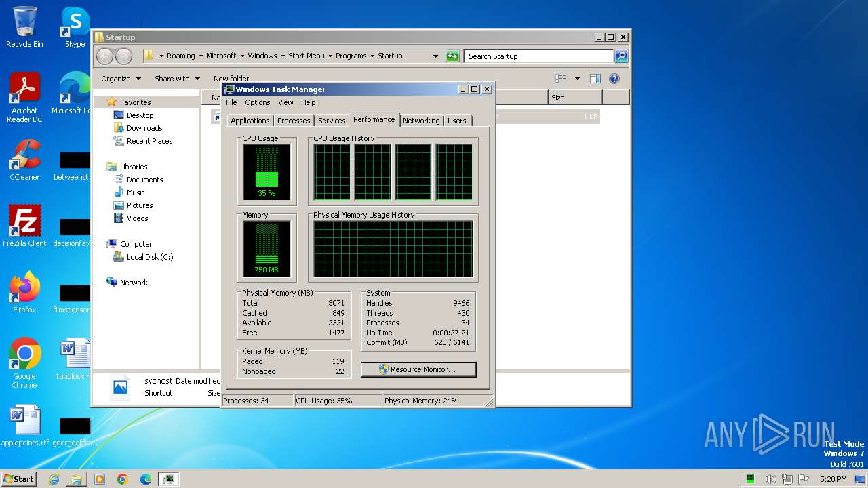The image size is (868, 488).
Task: Select Desktop in the navigation pane
Action: coord(140,115)
